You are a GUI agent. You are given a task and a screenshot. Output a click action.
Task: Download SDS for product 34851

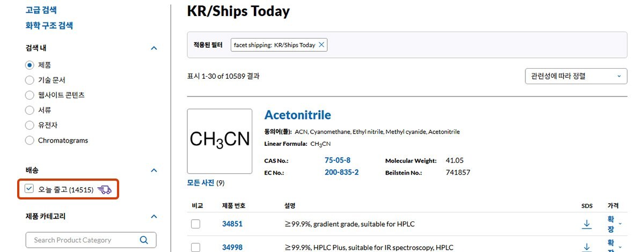click(587, 224)
